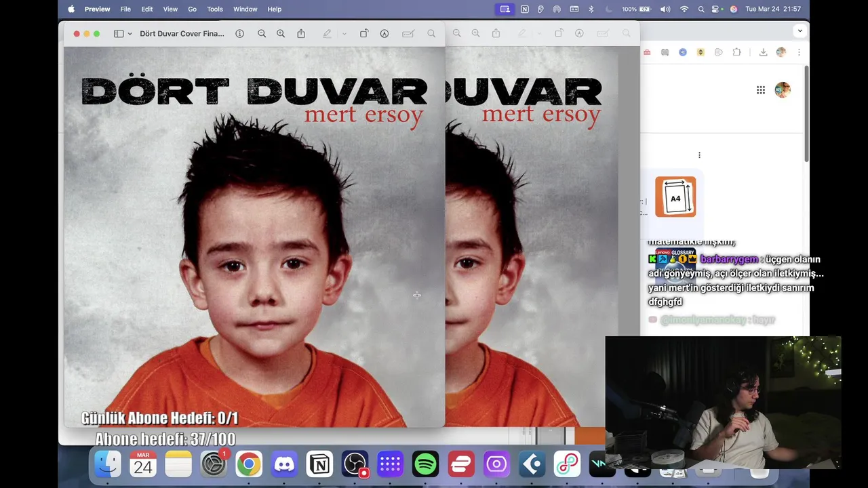
Task: Click the Dört Duvar Cover window title
Action: click(182, 33)
